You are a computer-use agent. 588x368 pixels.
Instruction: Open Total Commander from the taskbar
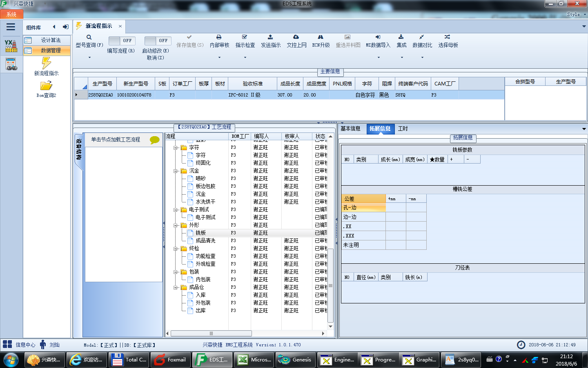[x=129, y=360]
